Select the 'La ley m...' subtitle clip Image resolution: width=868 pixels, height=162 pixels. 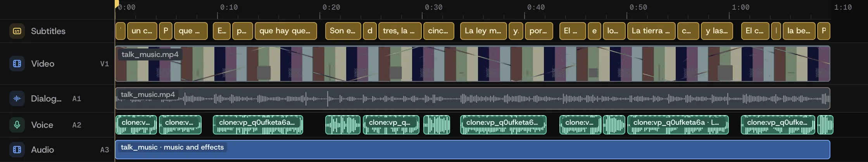[483, 31]
